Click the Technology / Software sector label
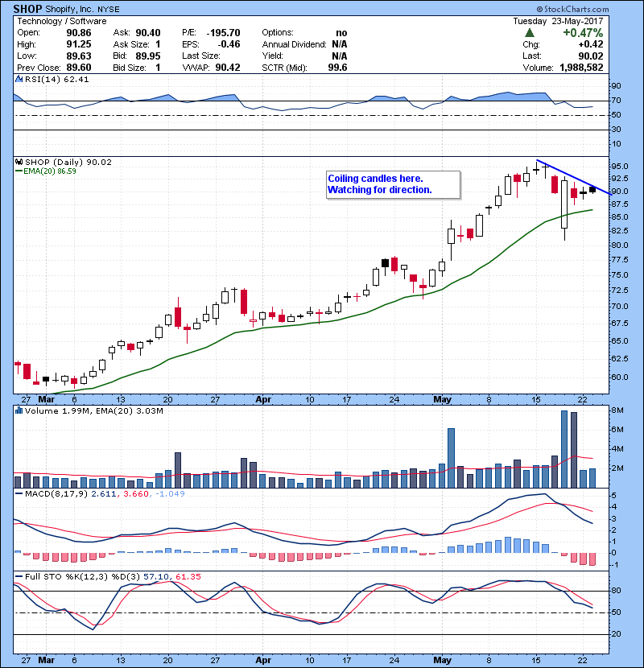Screen dimensions: 644x668 click(62, 21)
